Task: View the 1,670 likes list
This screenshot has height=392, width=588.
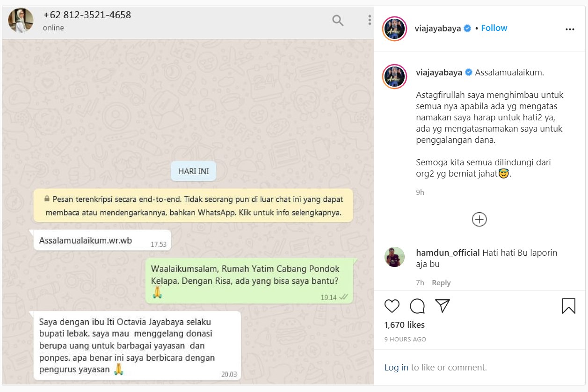Action: tap(405, 325)
